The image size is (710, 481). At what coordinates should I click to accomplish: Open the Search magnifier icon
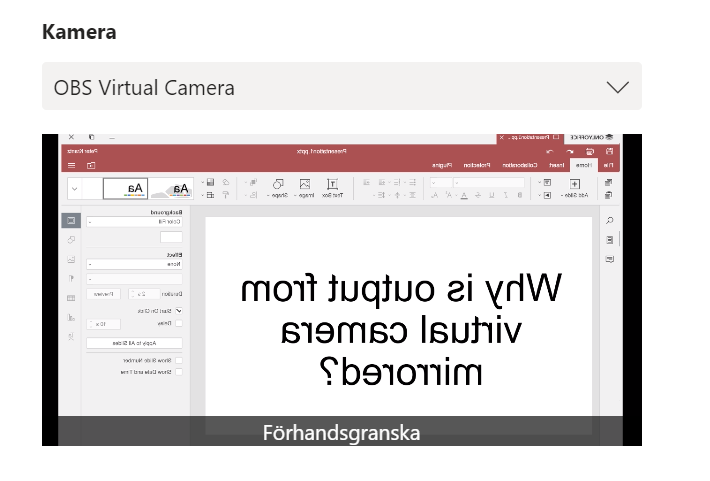609,221
